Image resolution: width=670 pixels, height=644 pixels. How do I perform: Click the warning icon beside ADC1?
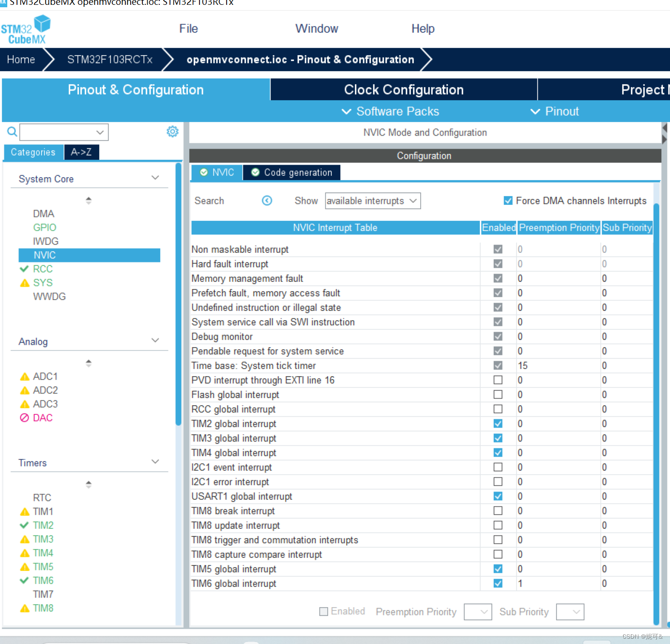pyautogui.click(x=25, y=376)
